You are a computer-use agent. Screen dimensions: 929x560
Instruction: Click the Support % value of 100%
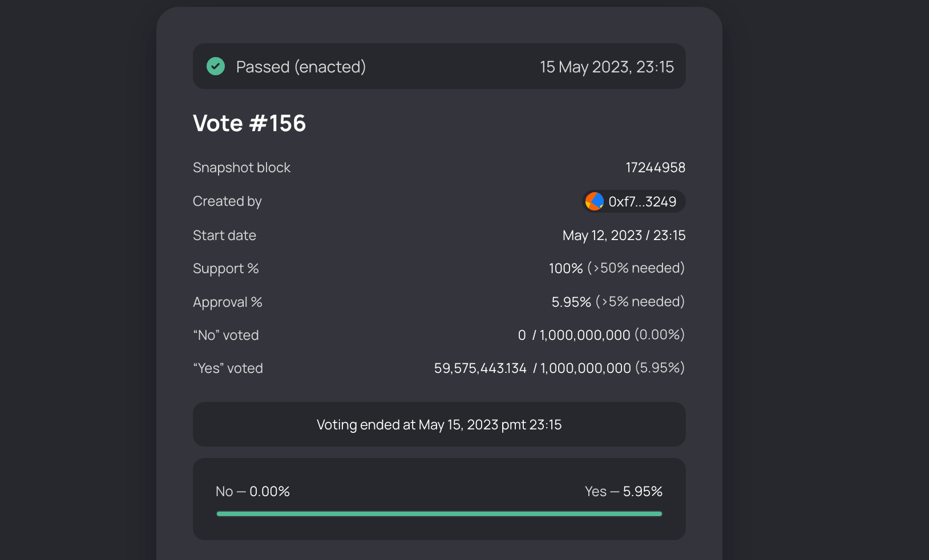pos(565,268)
